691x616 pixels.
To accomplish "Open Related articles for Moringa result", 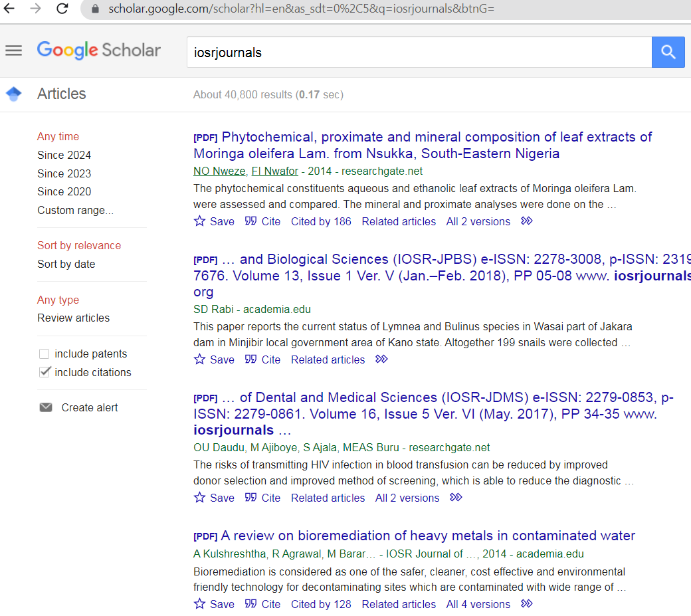I will pyautogui.click(x=399, y=222).
